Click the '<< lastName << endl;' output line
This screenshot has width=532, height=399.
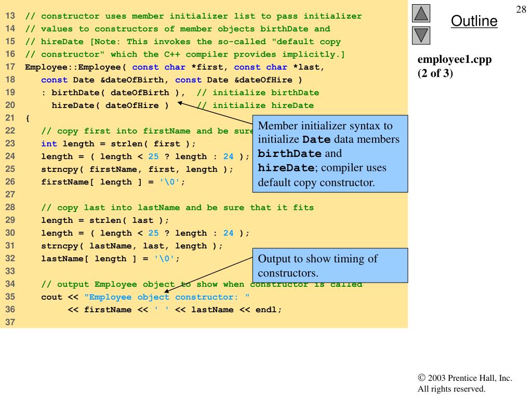(x=175, y=310)
